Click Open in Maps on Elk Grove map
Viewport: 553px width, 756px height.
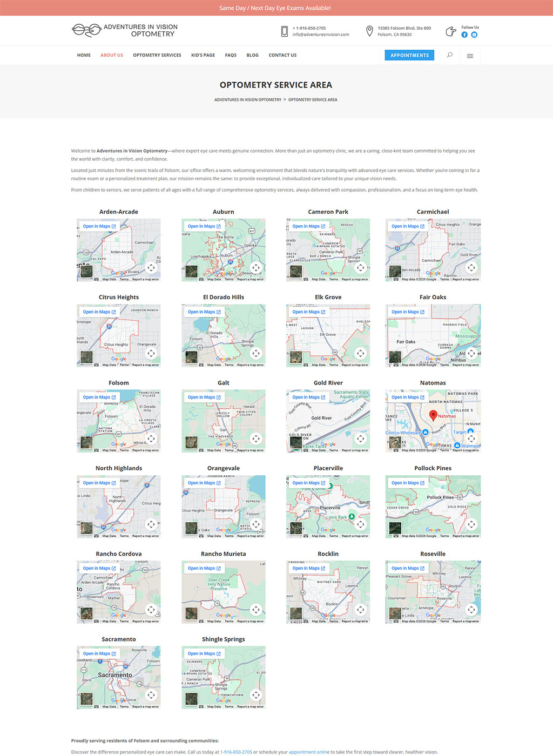click(309, 312)
